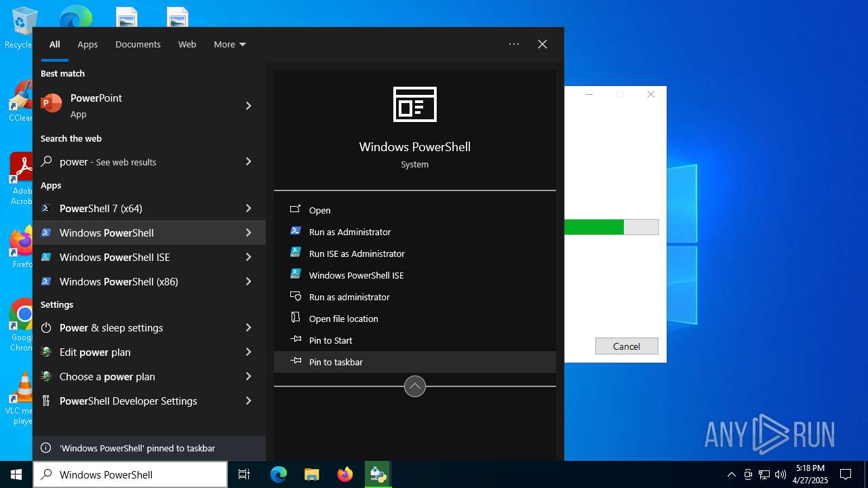Launch Firefox from the taskbar

(x=344, y=474)
